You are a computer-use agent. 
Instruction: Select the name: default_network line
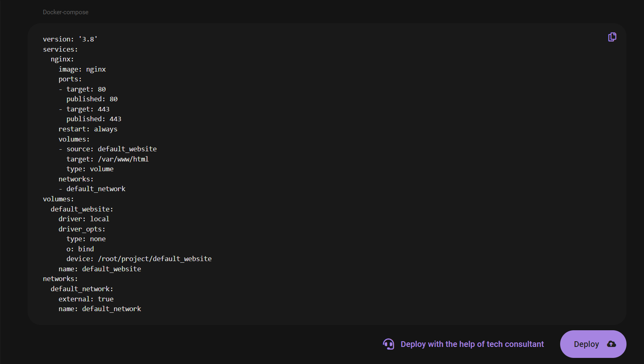click(x=99, y=309)
